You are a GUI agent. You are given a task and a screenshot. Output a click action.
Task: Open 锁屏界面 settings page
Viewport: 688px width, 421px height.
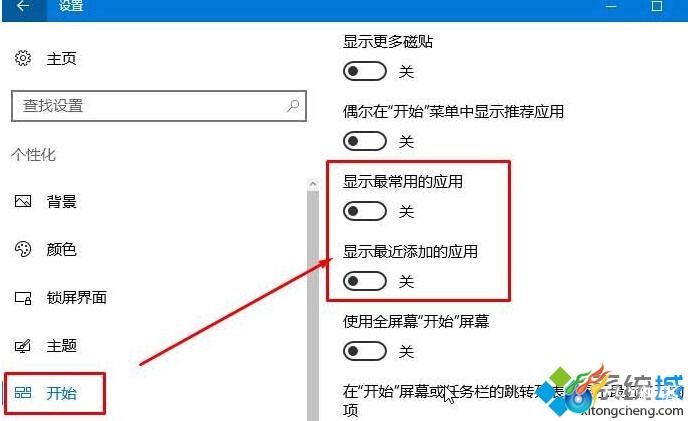(x=76, y=298)
